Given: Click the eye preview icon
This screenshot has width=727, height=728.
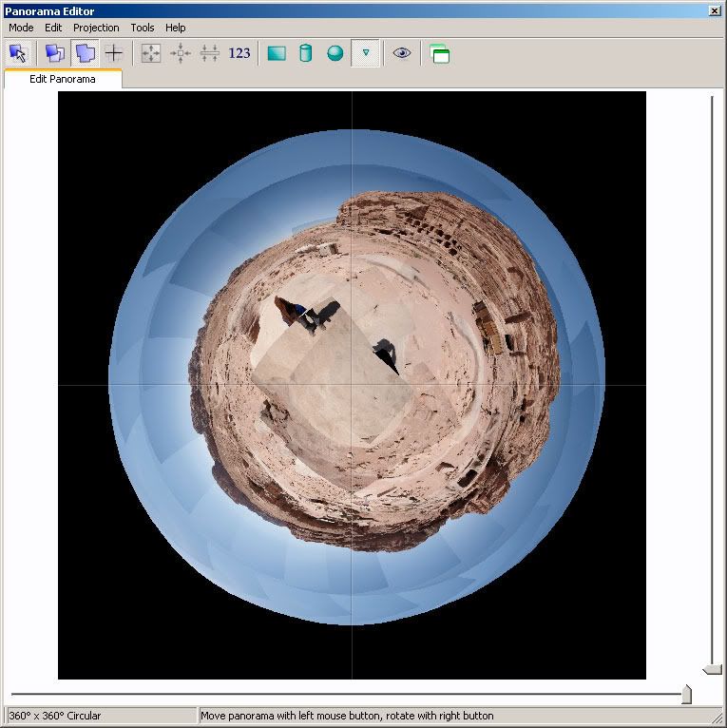Looking at the screenshot, I should click(x=402, y=53).
